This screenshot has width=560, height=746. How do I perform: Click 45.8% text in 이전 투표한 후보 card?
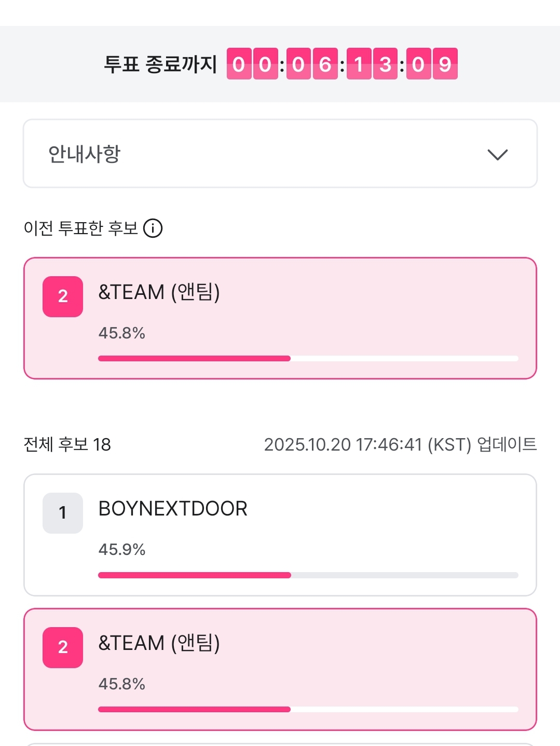122,333
